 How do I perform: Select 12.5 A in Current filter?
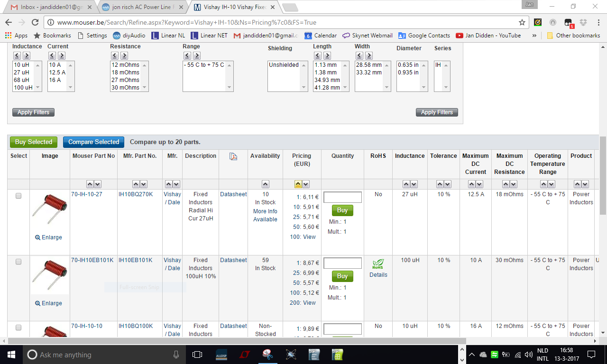57,73
